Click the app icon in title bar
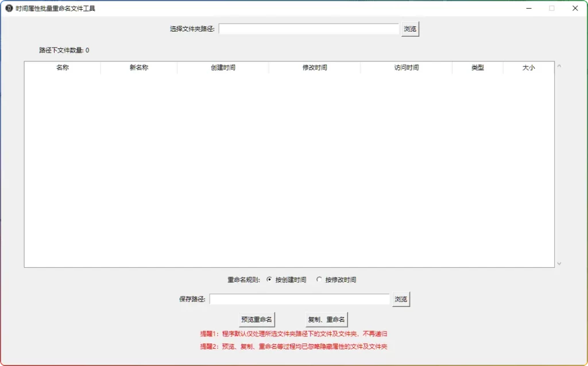The width and height of the screenshot is (588, 366). point(9,9)
